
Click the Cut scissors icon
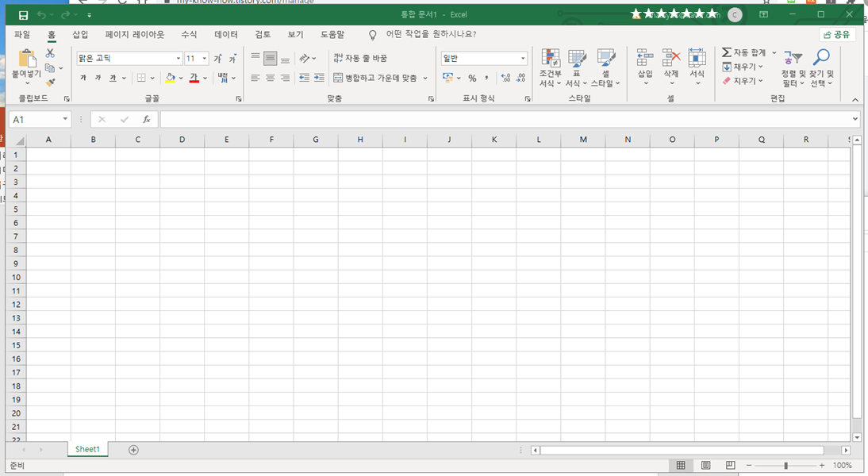(50, 53)
